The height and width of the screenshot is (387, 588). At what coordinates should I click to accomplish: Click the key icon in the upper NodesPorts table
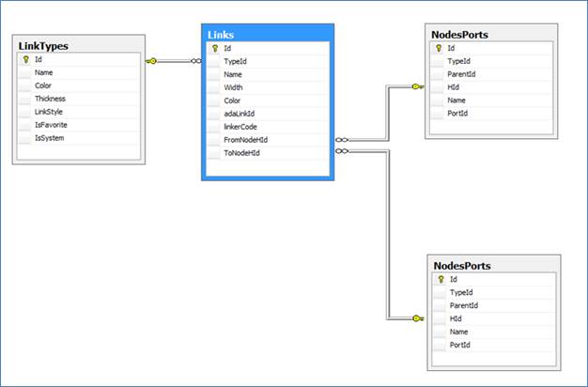[439, 47]
